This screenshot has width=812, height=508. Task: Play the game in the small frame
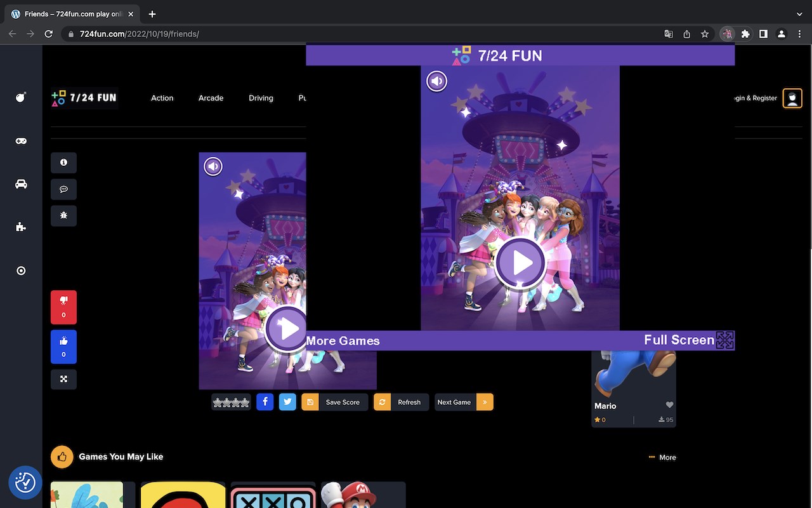(x=286, y=329)
